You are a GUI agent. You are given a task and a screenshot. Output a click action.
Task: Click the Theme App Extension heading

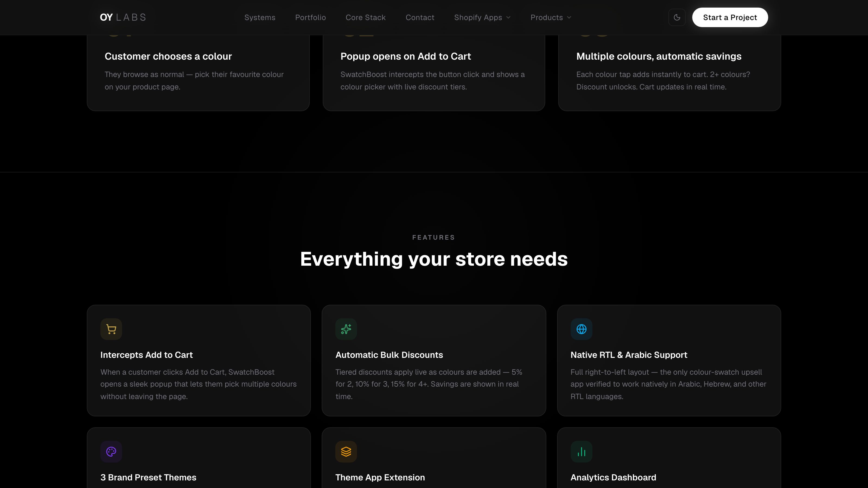click(x=380, y=477)
